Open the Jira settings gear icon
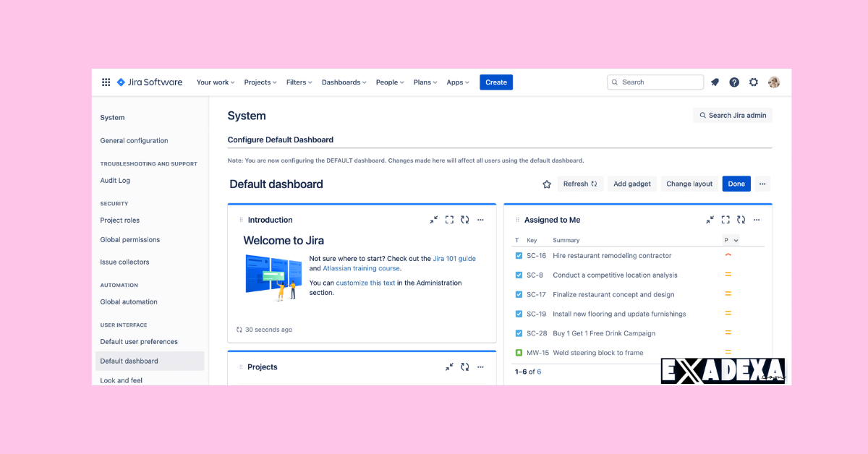 point(753,82)
